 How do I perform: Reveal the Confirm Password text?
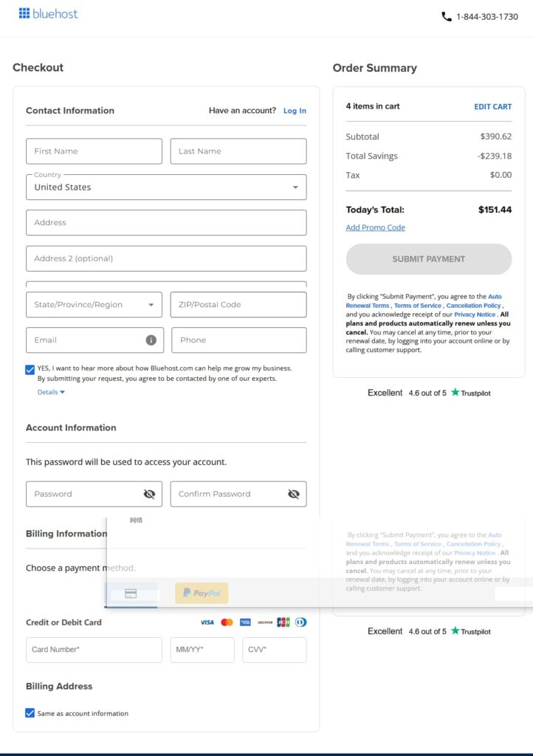(293, 494)
